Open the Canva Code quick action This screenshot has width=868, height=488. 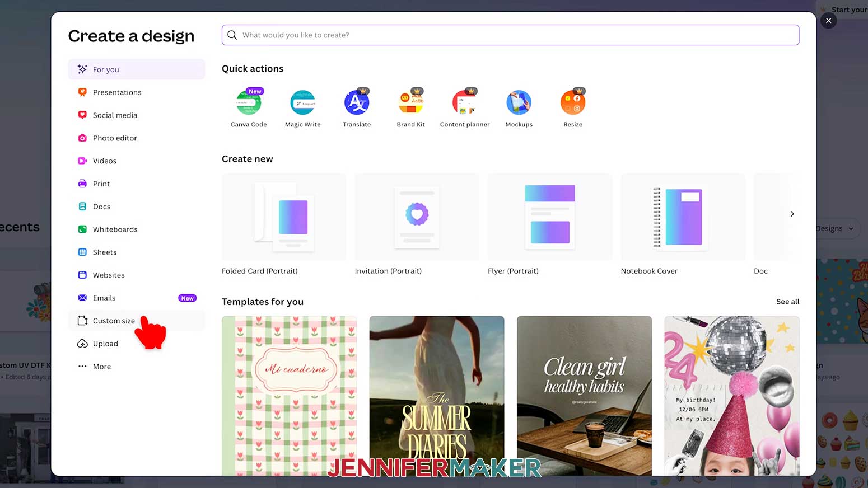249,109
